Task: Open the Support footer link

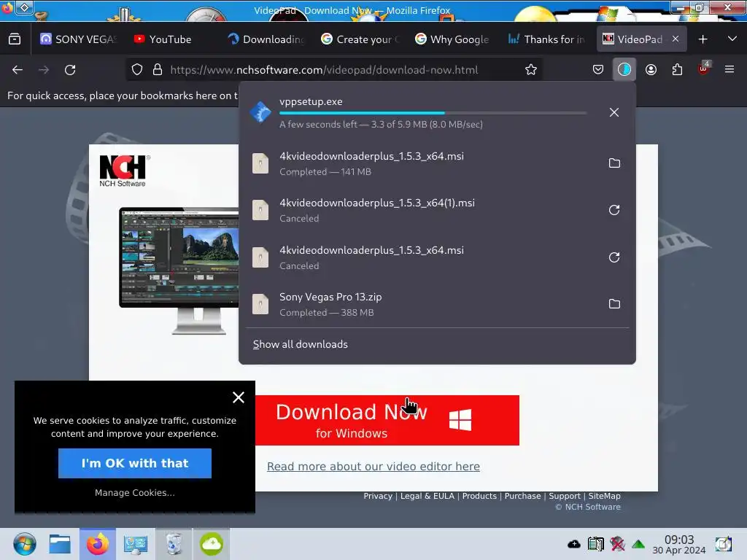Action: (565, 496)
